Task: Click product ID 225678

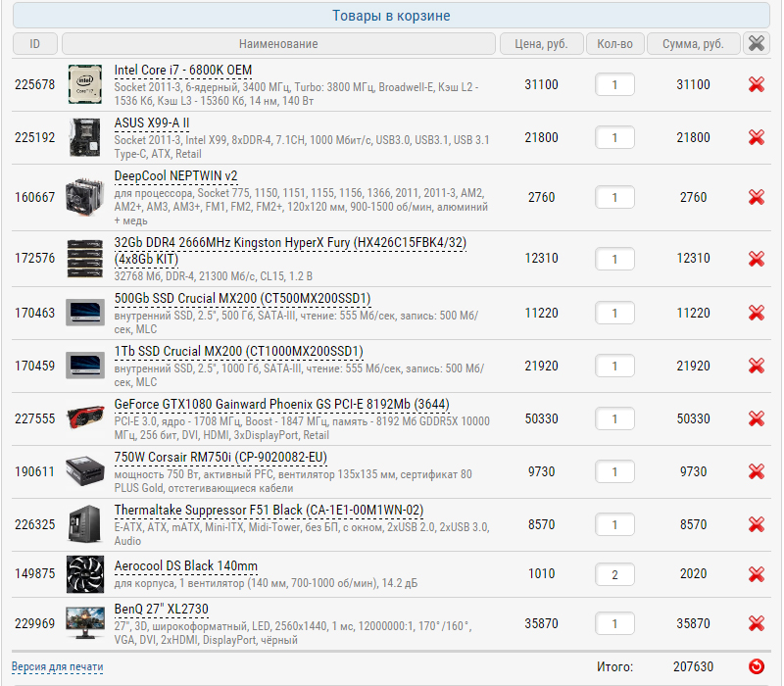Action: click(35, 84)
